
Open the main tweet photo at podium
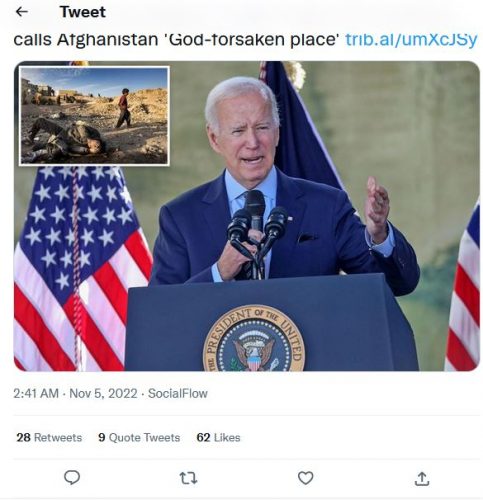click(x=247, y=216)
